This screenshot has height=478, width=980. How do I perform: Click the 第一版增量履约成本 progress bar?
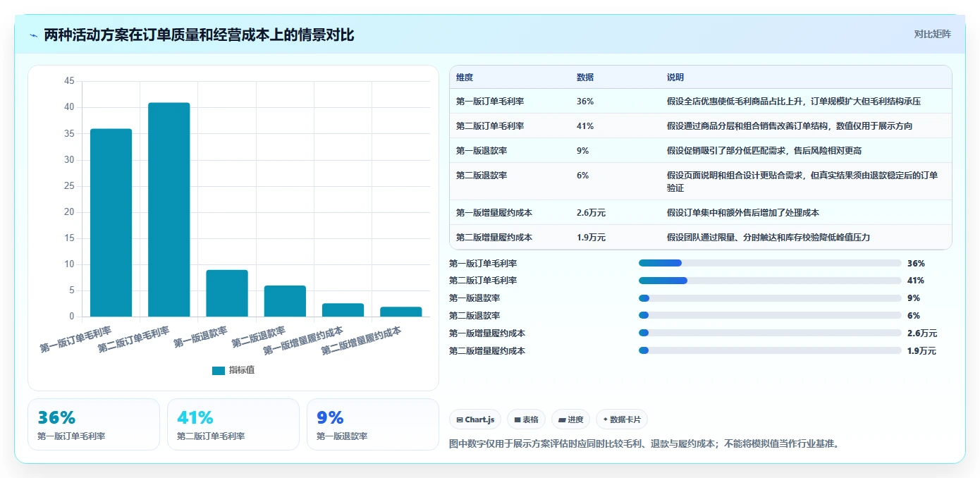770,333
